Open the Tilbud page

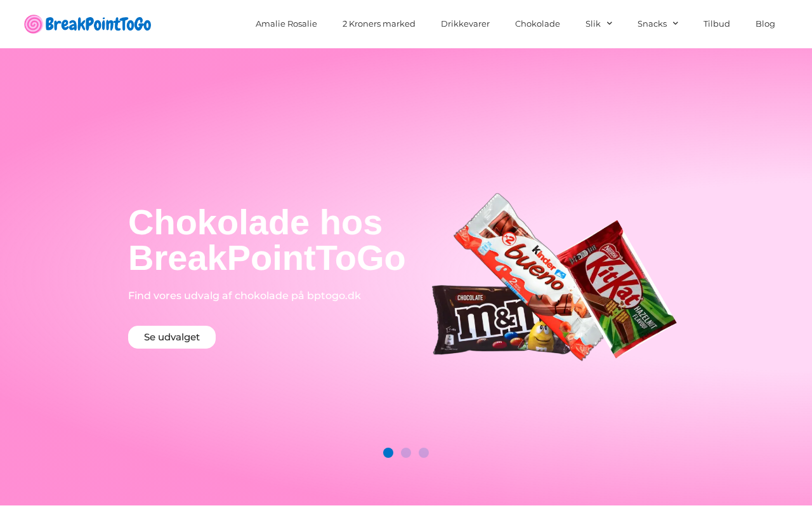point(717,23)
